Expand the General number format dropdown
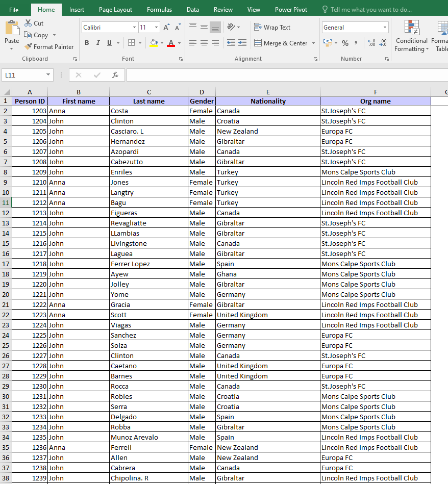448x484 pixels. (385, 28)
